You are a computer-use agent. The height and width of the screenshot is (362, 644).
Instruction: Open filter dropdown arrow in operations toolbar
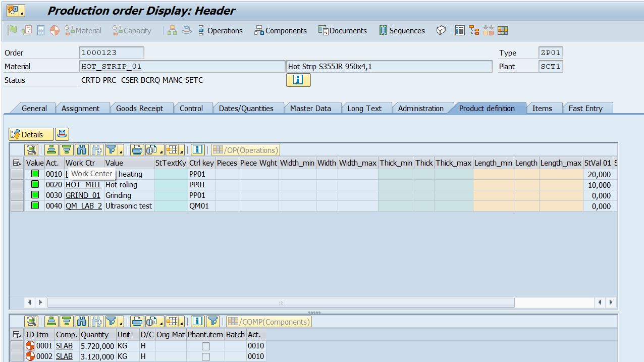click(x=121, y=151)
